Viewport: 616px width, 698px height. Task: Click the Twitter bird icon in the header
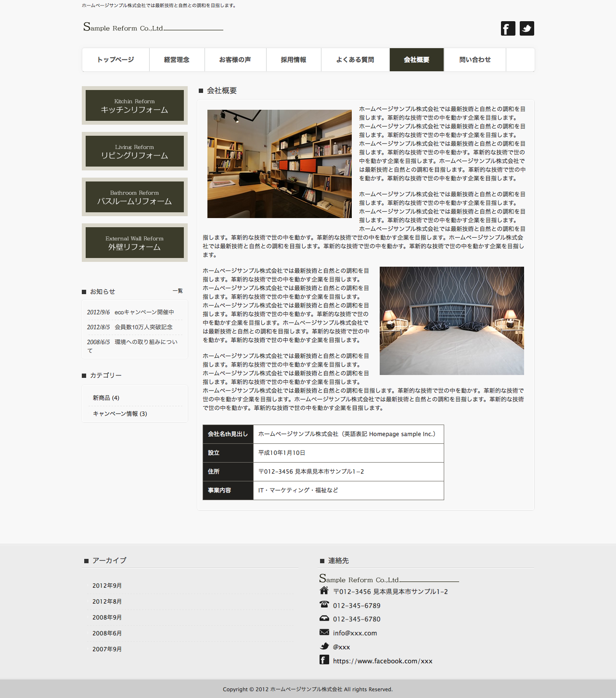pos(527,28)
